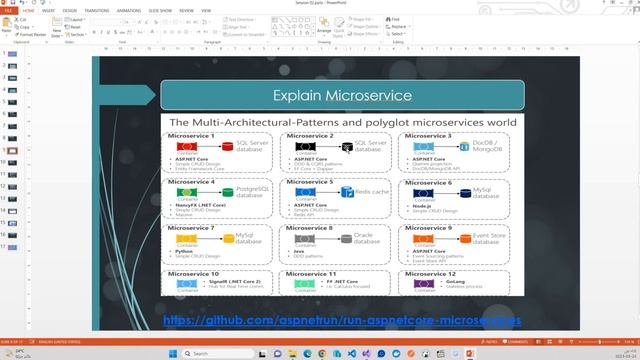This screenshot has width=640, height=360.
Task: Click Convert to SmartArt
Action: (x=244, y=35)
